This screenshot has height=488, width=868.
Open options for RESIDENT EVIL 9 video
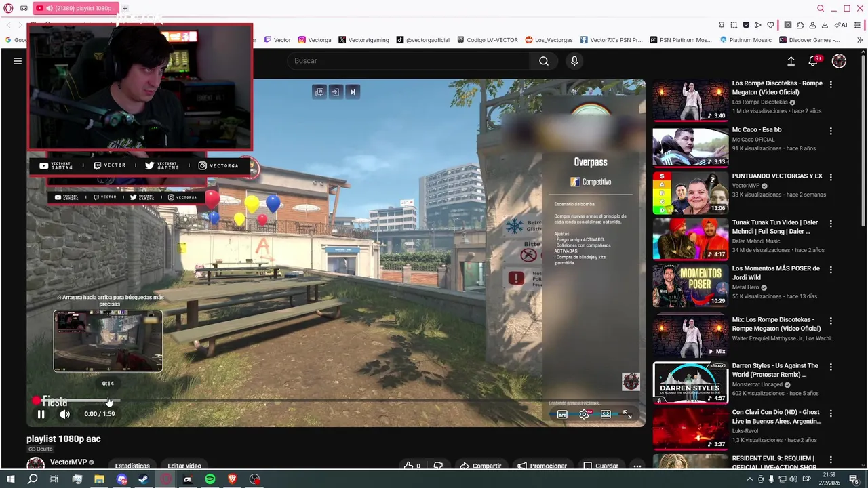(x=831, y=460)
